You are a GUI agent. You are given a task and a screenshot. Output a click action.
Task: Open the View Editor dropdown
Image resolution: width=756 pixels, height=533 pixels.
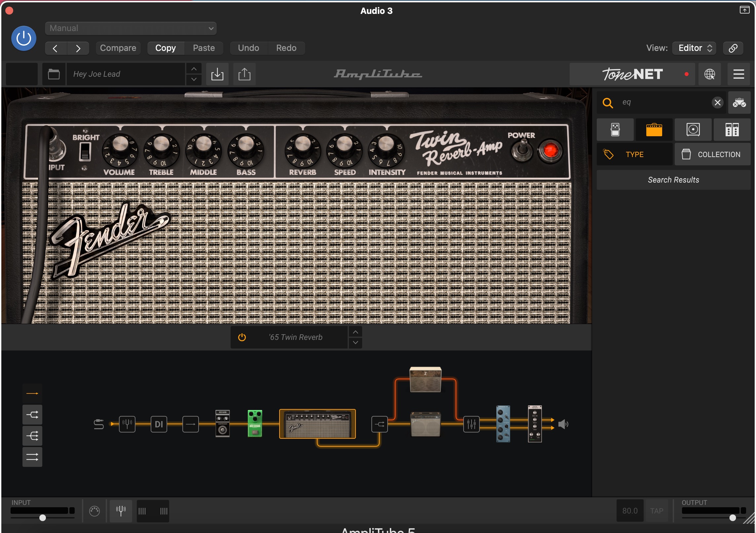(x=695, y=48)
